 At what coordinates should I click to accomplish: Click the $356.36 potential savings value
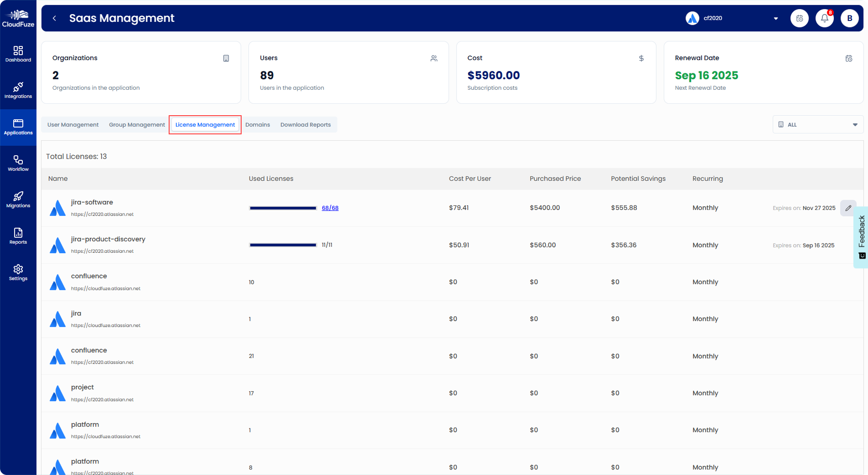624,245
